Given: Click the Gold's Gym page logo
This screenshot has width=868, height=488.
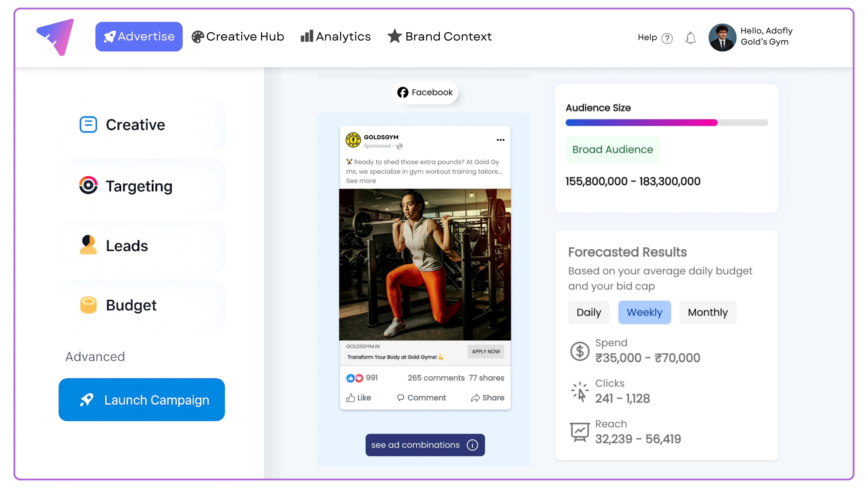Looking at the screenshot, I should tap(353, 140).
